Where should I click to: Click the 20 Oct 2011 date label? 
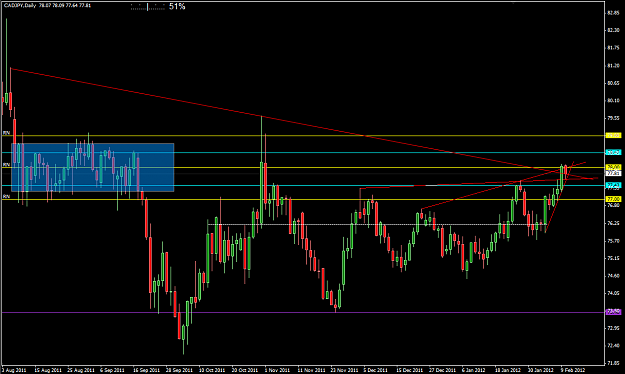pos(245,370)
